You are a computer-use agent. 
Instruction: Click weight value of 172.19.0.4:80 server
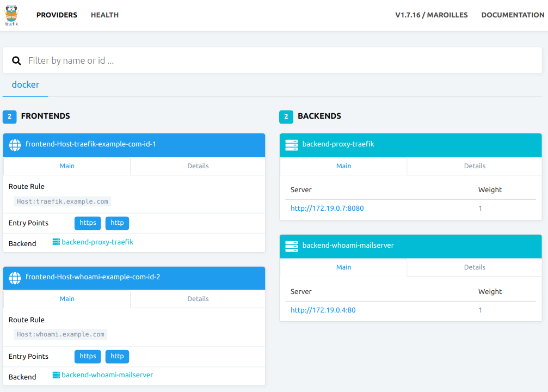point(480,310)
